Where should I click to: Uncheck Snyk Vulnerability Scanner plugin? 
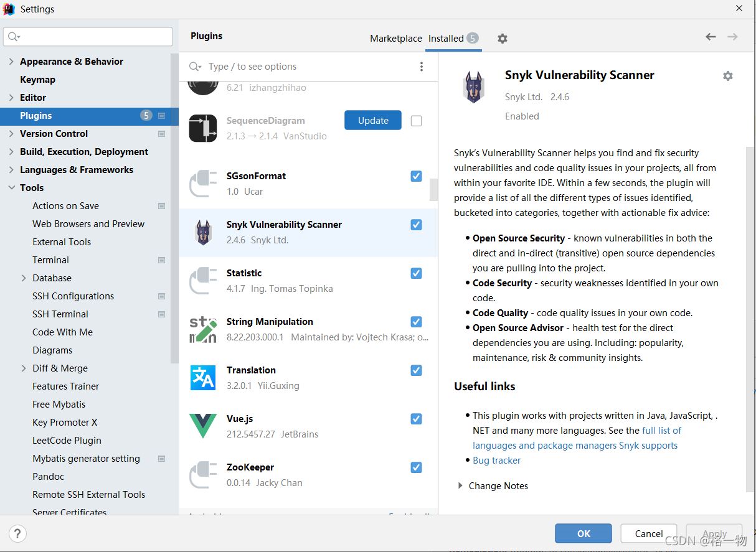[x=417, y=225]
